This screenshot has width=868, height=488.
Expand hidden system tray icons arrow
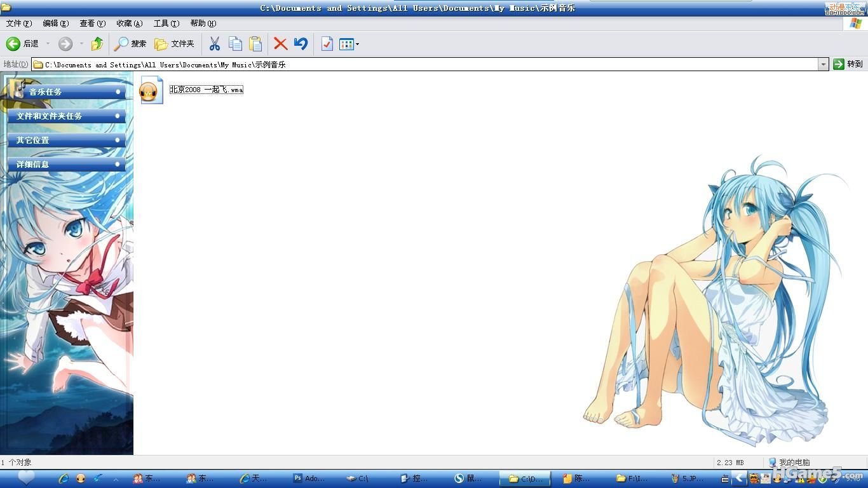click(x=739, y=478)
